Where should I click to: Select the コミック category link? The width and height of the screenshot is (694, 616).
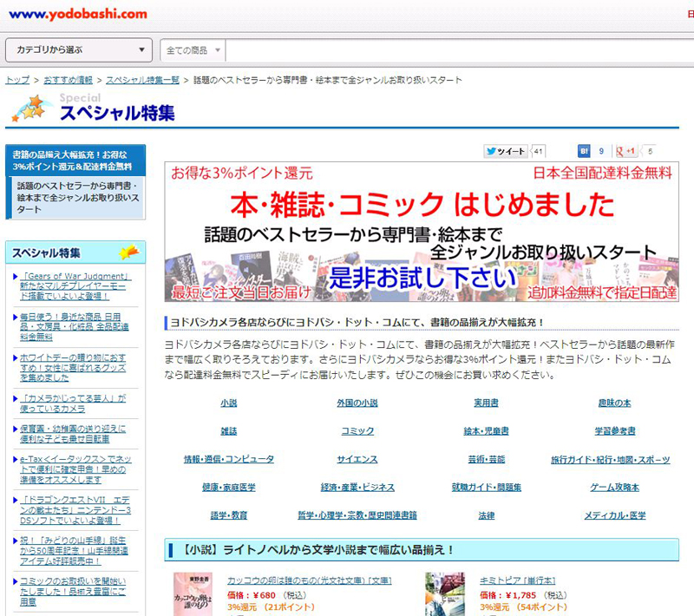pos(357,431)
